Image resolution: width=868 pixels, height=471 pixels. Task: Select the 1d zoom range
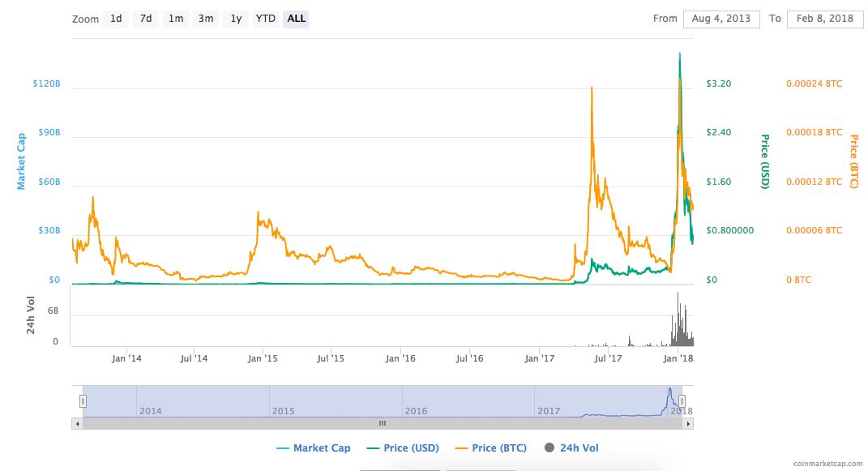(116, 19)
